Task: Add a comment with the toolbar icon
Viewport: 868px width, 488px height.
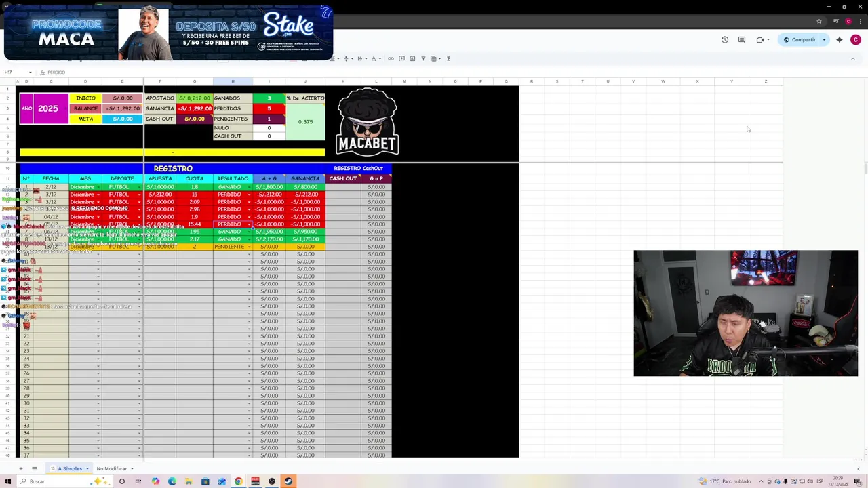Action: [401, 59]
